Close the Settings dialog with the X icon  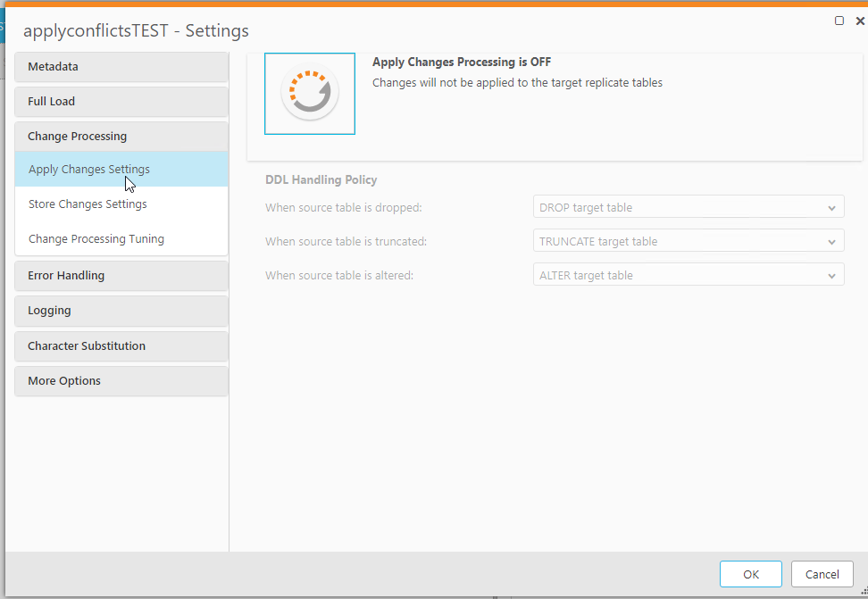click(x=860, y=21)
